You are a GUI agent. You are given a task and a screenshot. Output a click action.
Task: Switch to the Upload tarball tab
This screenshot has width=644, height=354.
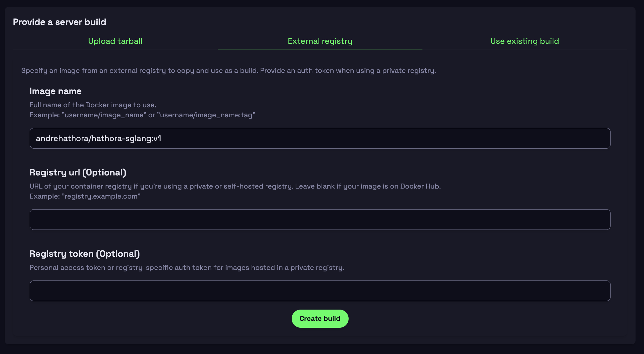point(115,41)
